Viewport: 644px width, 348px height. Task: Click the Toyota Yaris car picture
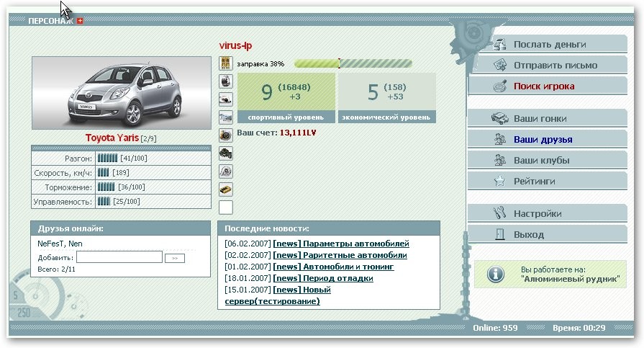(x=122, y=93)
